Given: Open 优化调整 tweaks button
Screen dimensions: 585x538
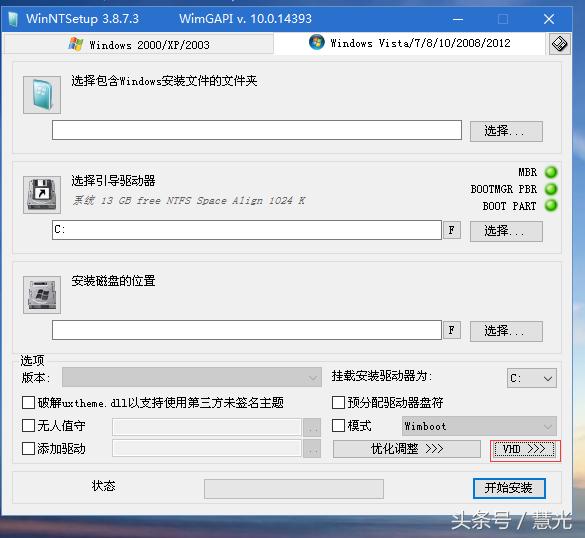Looking at the screenshot, I should coord(407,449).
